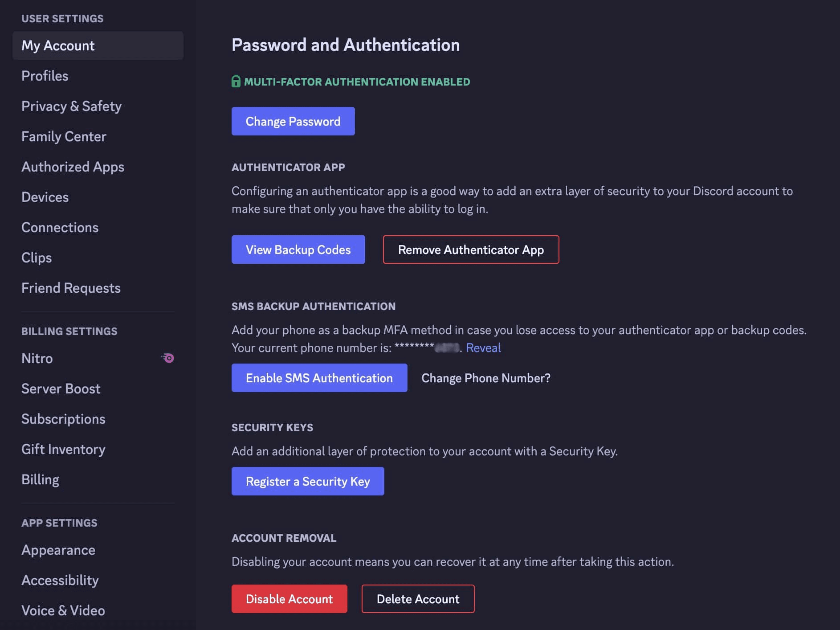Go to Privacy & Safety settings
840x630 pixels.
98,106
